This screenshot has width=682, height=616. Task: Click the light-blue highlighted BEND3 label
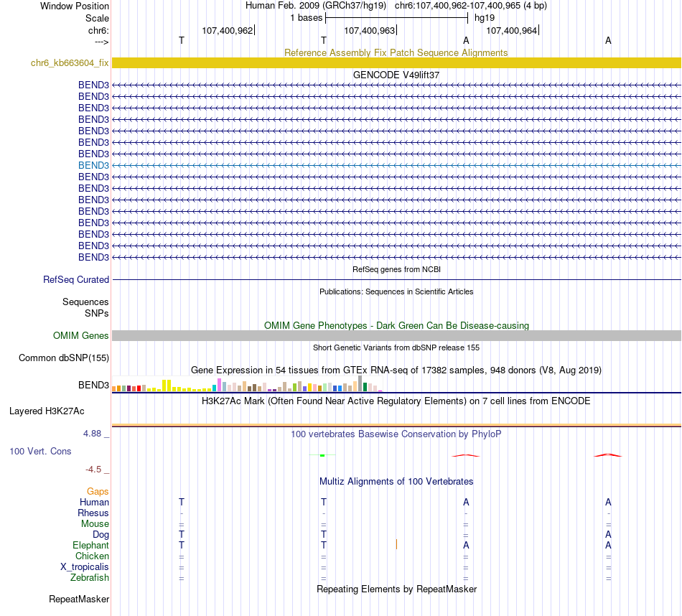[93, 165]
